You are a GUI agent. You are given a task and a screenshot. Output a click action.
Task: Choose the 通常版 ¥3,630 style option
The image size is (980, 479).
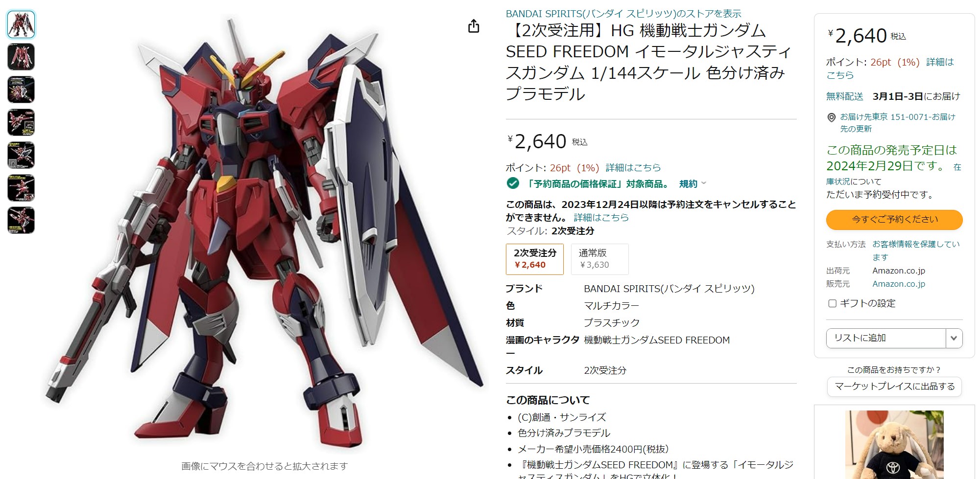(599, 259)
